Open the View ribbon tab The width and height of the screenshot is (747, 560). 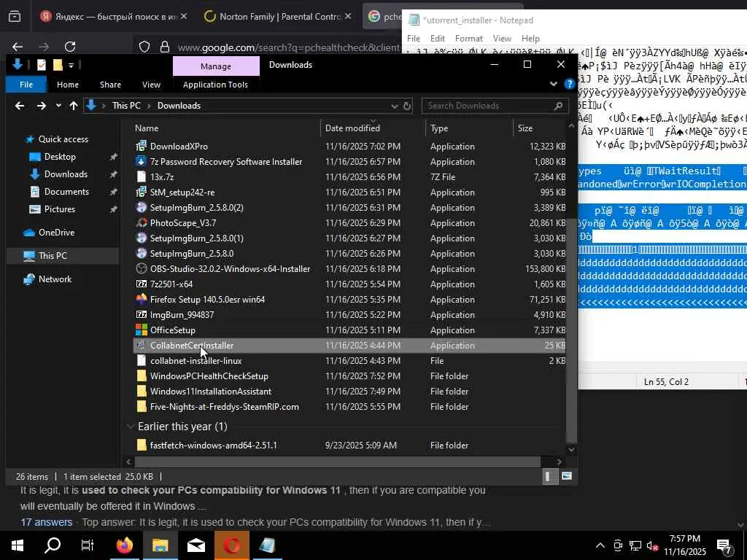tap(152, 85)
